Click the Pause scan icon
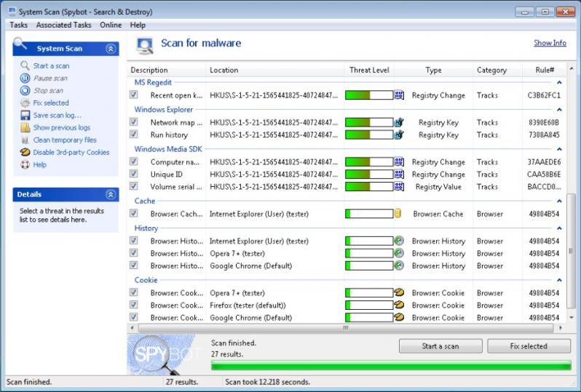 (25, 78)
